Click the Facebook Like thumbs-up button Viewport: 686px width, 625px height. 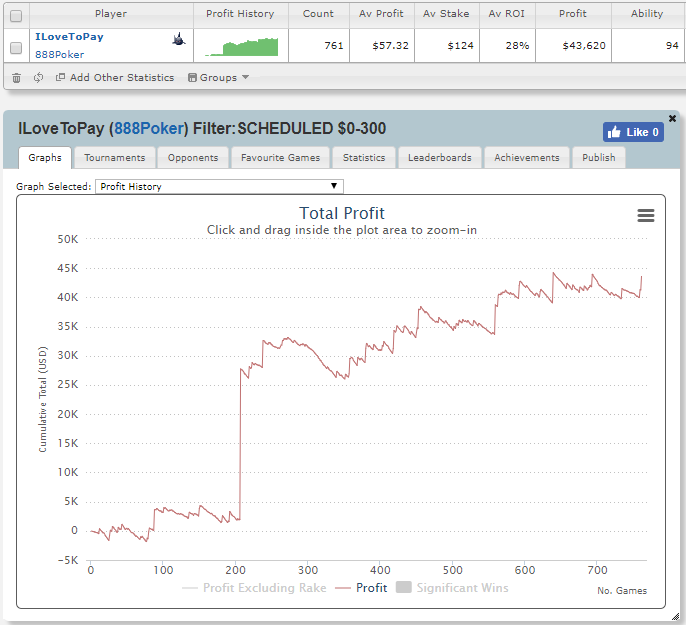point(633,132)
